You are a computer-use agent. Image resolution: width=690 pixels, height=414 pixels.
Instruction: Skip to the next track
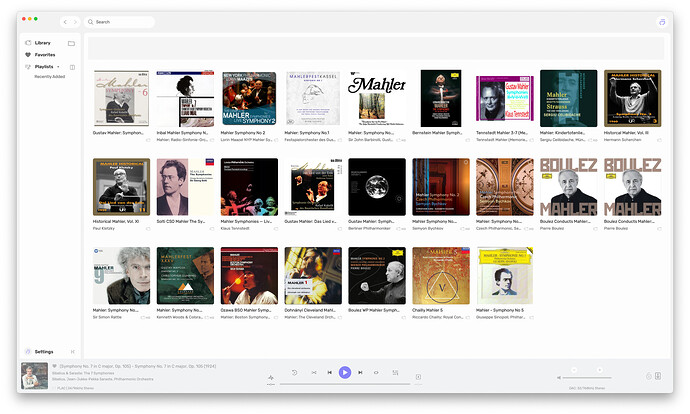pyautogui.click(x=360, y=373)
